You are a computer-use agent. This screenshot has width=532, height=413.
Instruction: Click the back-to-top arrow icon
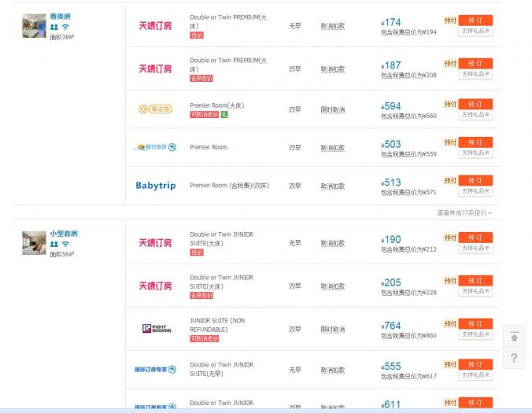click(514, 337)
